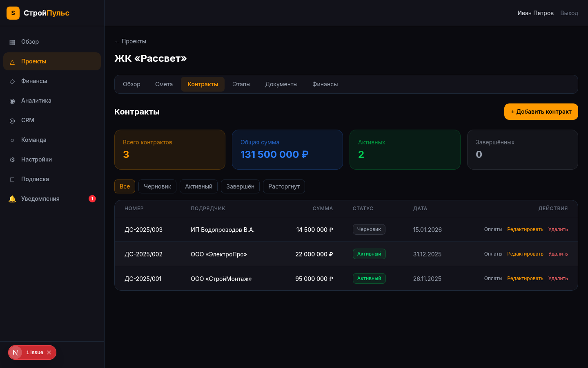Show only Расторгнут contracts
Viewport: 588px width, 368px height.
click(x=284, y=186)
